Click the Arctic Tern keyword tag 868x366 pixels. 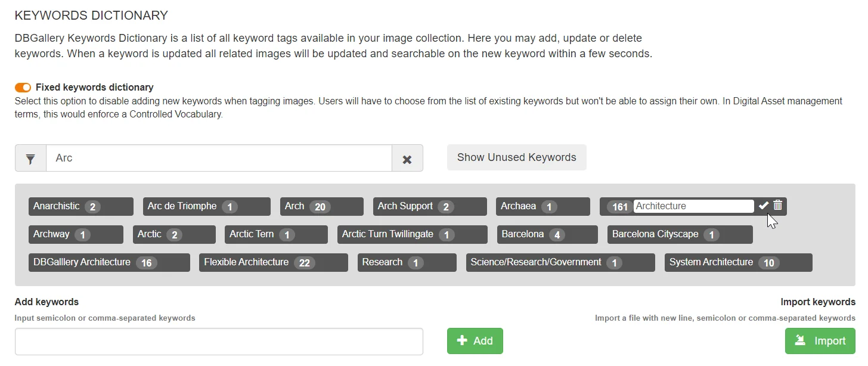(x=252, y=234)
